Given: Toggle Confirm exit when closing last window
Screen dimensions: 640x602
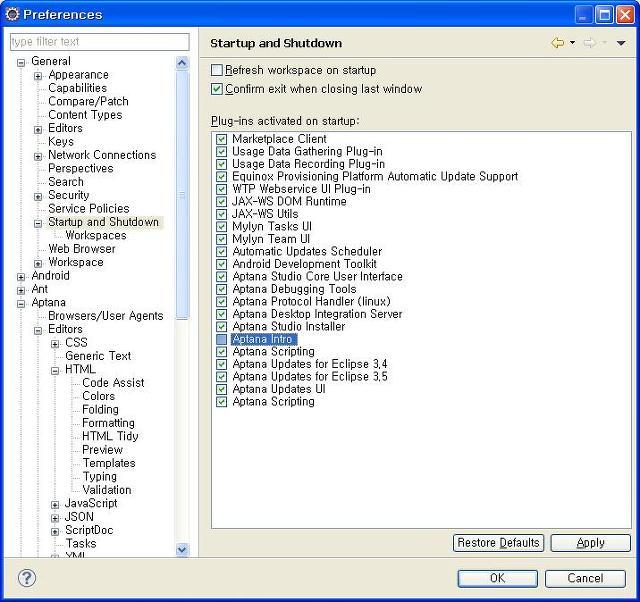Looking at the screenshot, I should pyautogui.click(x=217, y=89).
